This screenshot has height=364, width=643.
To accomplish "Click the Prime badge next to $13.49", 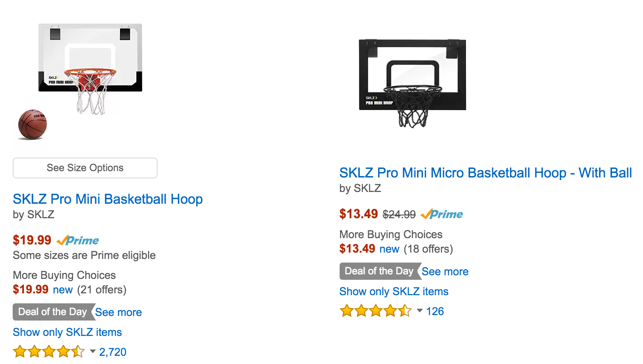I will pos(441,214).
